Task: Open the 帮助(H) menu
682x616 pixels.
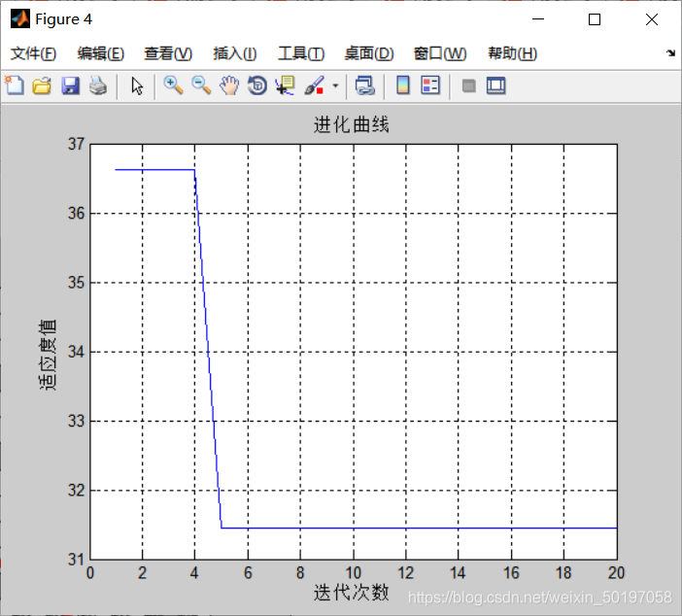Action: point(512,53)
